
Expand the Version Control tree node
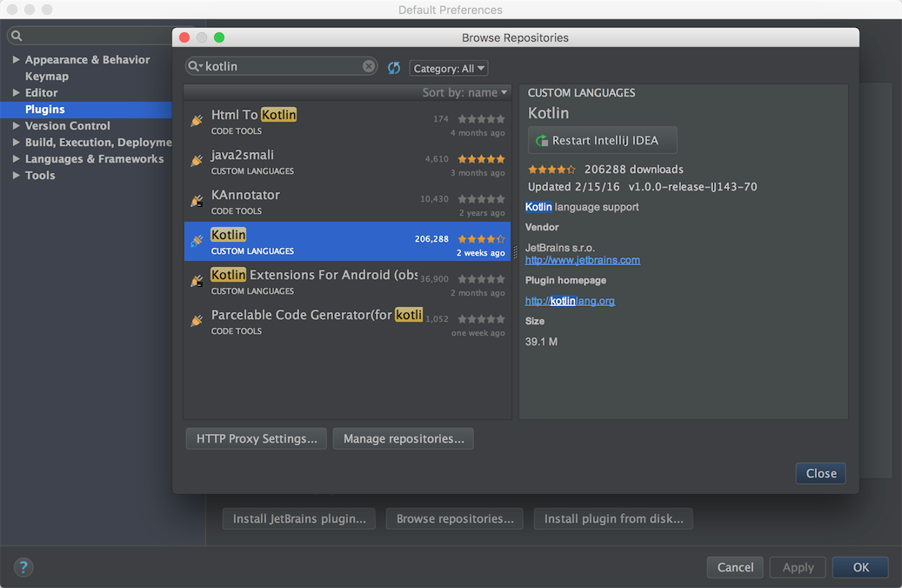click(x=17, y=125)
